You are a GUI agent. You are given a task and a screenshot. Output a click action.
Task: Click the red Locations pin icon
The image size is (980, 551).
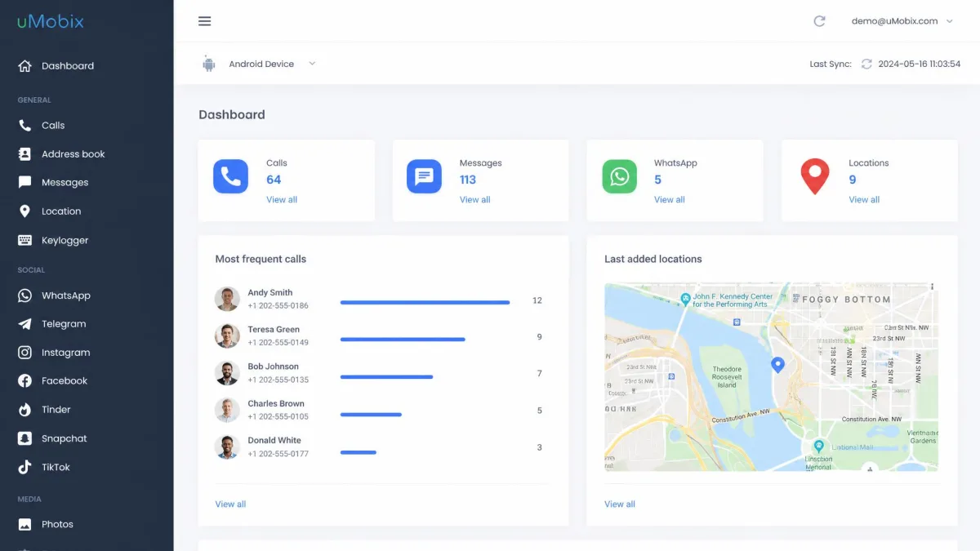point(814,177)
